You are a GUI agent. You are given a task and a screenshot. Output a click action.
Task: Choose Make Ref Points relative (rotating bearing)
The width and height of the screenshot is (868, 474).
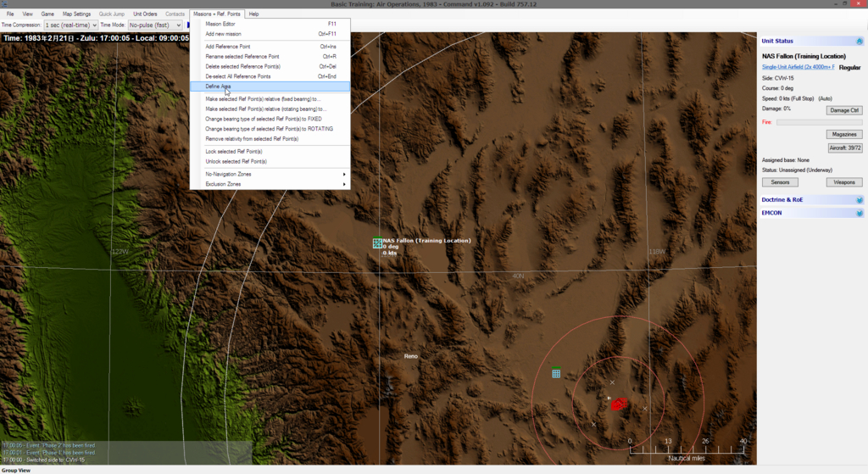click(270, 109)
